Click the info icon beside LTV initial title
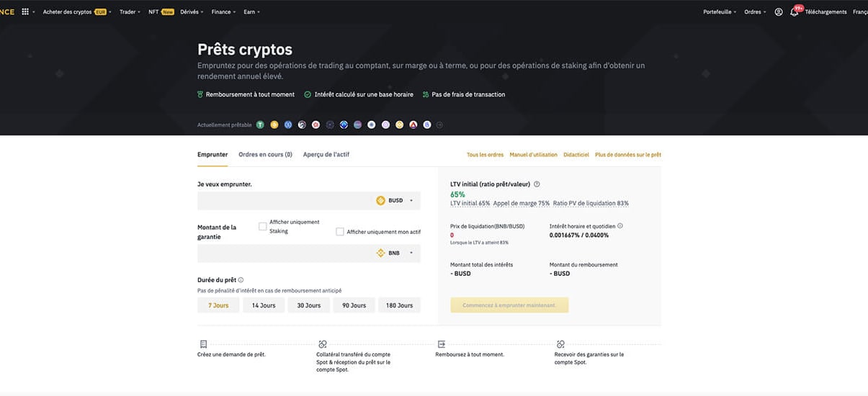The height and width of the screenshot is (396, 868). (537, 184)
